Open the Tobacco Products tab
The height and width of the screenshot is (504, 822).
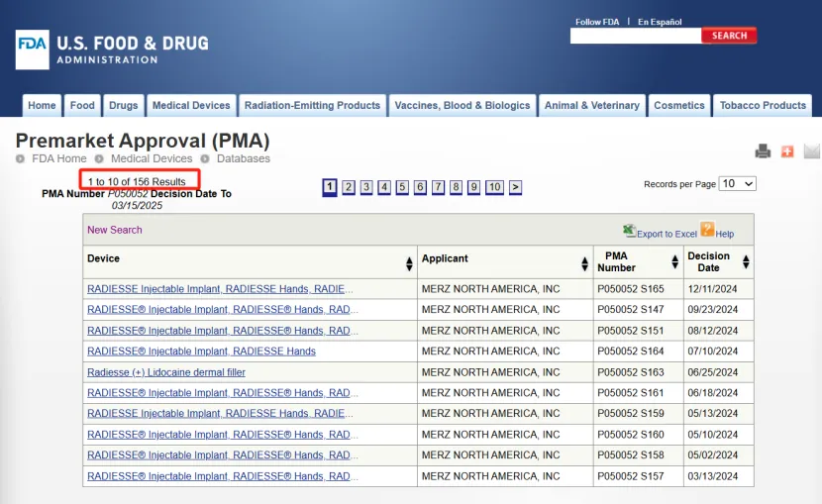(x=763, y=105)
